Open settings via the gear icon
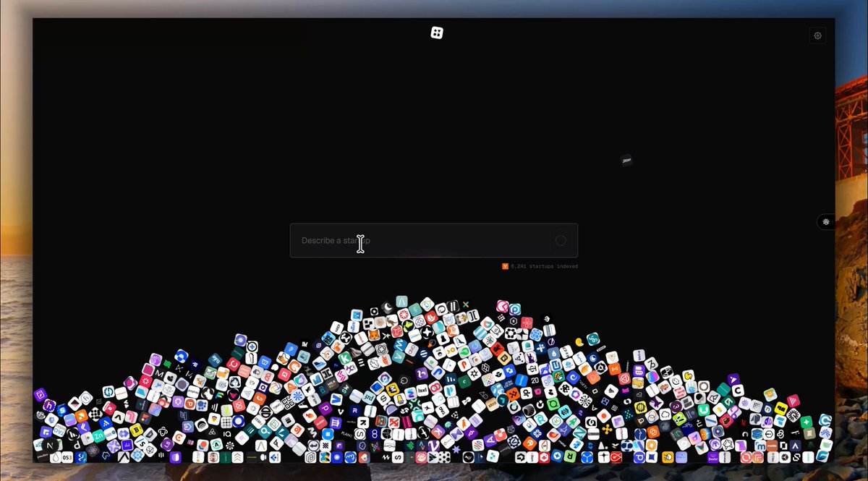Image resolution: width=868 pixels, height=481 pixels. [817, 35]
